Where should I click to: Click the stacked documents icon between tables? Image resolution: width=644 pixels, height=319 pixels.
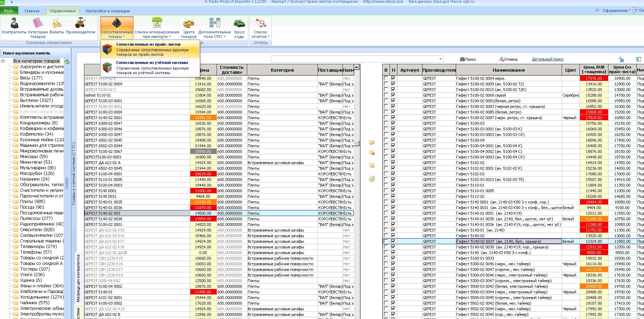click(372, 179)
